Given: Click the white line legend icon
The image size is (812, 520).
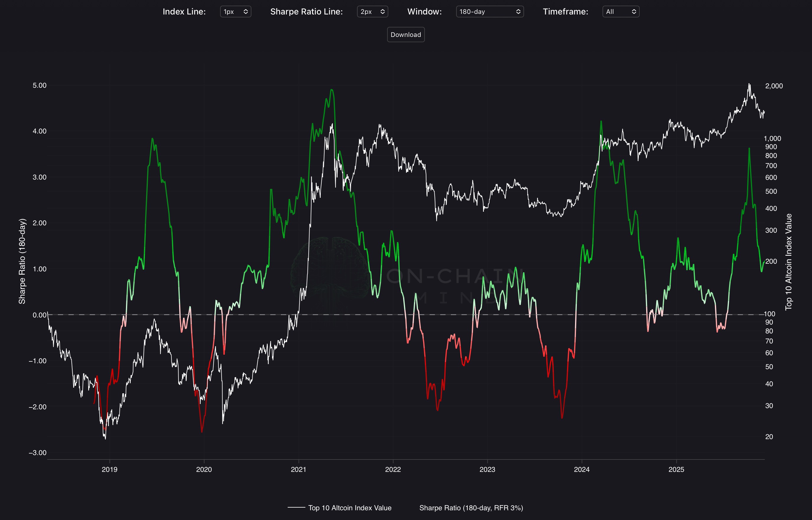Looking at the screenshot, I should click(x=296, y=508).
